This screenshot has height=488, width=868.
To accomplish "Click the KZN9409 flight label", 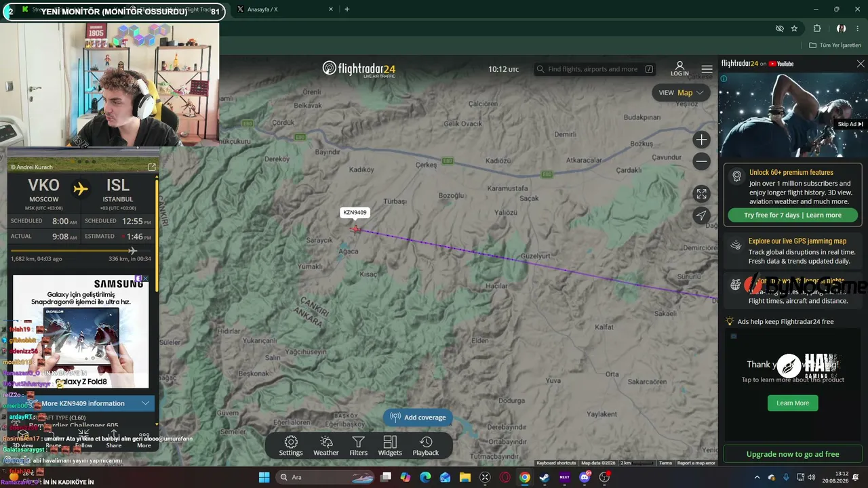I will pyautogui.click(x=355, y=213).
